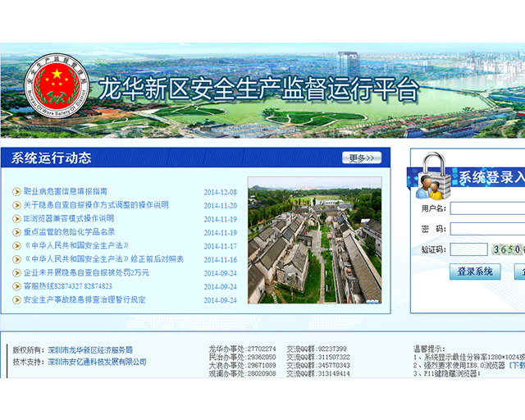The image size is (525, 420).
Task: Click the 龙华新区安全生产监督运行平台 banner title
Action: tap(258, 89)
